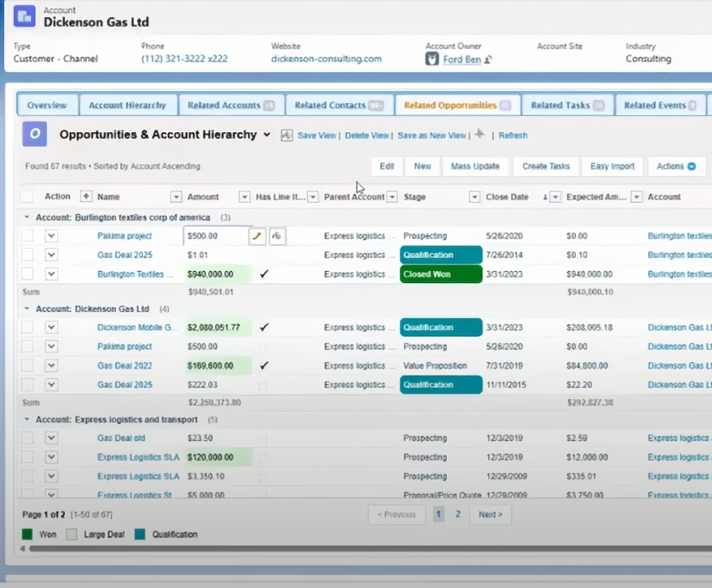712x588 pixels.
Task: Click the horizontal scrollbar under the legend
Action: pos(370,548)
